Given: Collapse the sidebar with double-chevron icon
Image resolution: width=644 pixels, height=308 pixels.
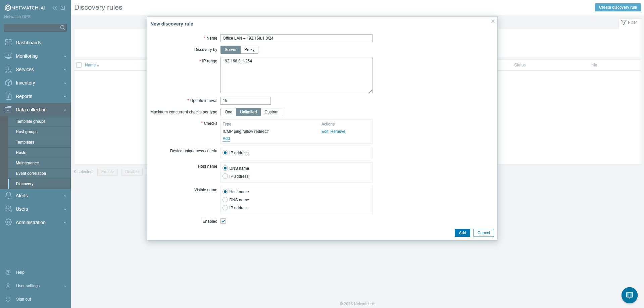Looking at the screenshot, I should point(55,8).
